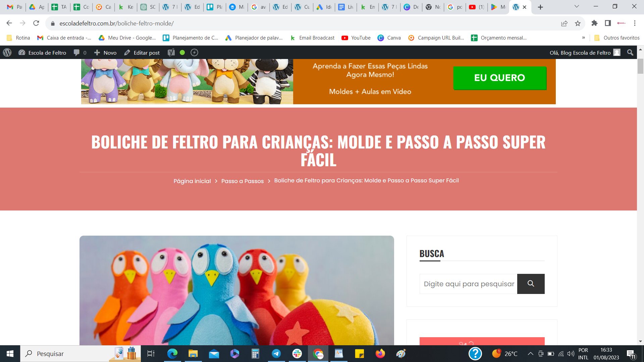Open Planejamento de C... Trello bookmark

point(191,38)
